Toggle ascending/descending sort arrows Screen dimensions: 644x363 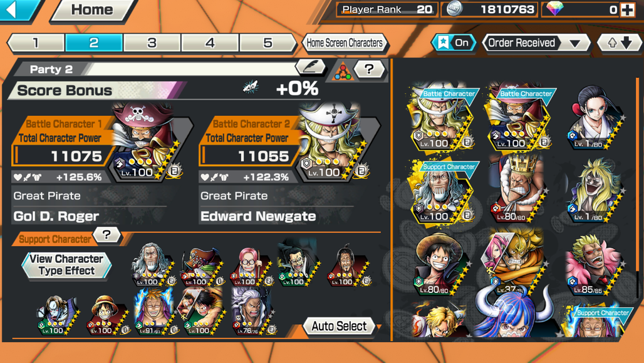(620, 43)
